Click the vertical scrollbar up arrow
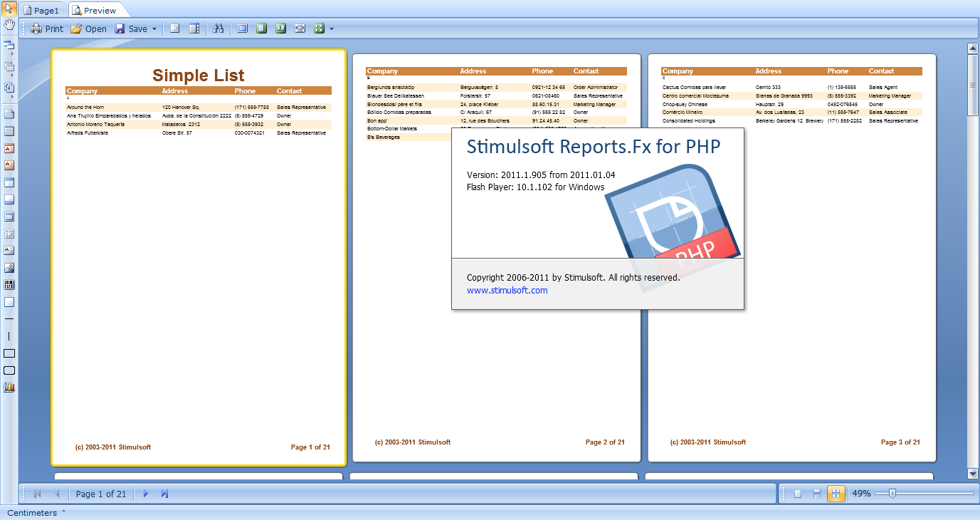This screenshot has width=980, height=520. (x=973, y=48)
